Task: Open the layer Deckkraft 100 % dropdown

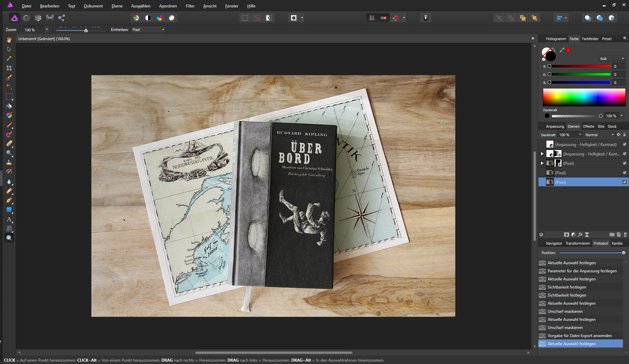Action: (580, 135)
